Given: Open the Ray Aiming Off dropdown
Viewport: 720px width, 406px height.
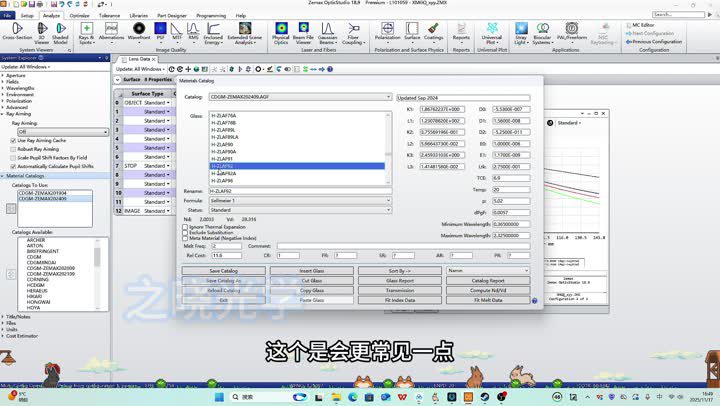Looking at the screenshot, I should 62,132.
